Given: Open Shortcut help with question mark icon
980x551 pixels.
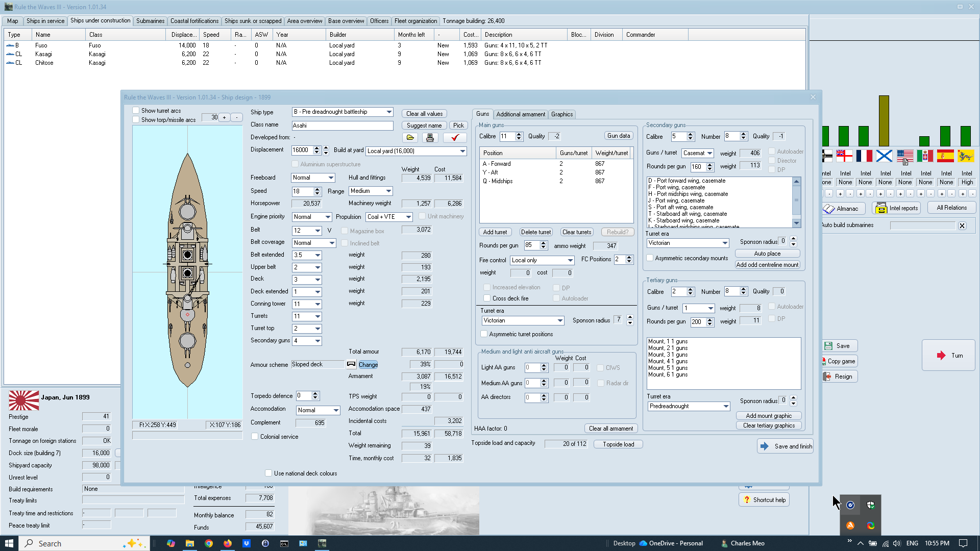Looking at the screenshot, I should (764, 500).
